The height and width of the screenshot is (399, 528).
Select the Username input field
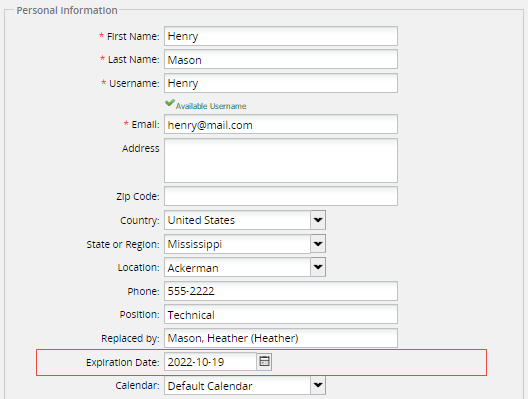[281, 83]
